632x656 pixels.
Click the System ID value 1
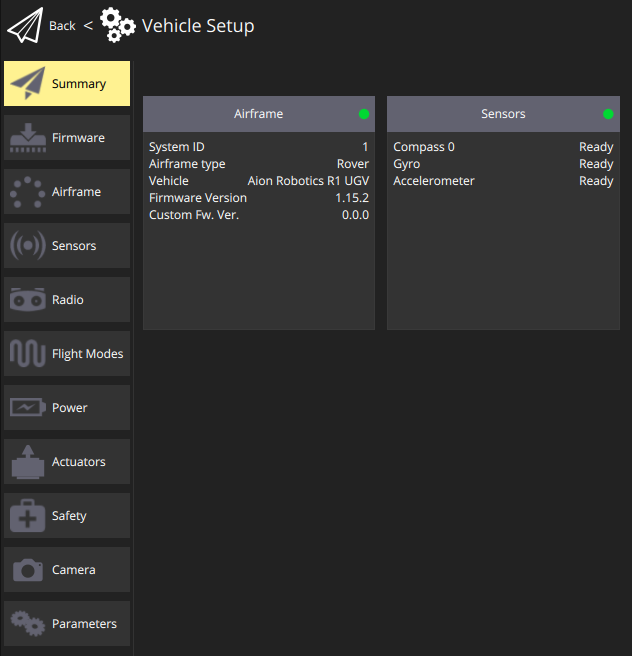365,147
